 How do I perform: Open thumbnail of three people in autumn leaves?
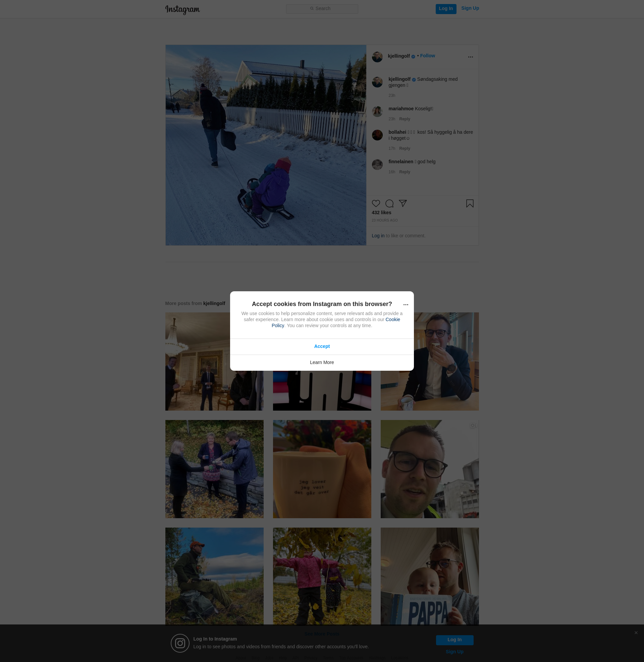[x=214, y=469]
